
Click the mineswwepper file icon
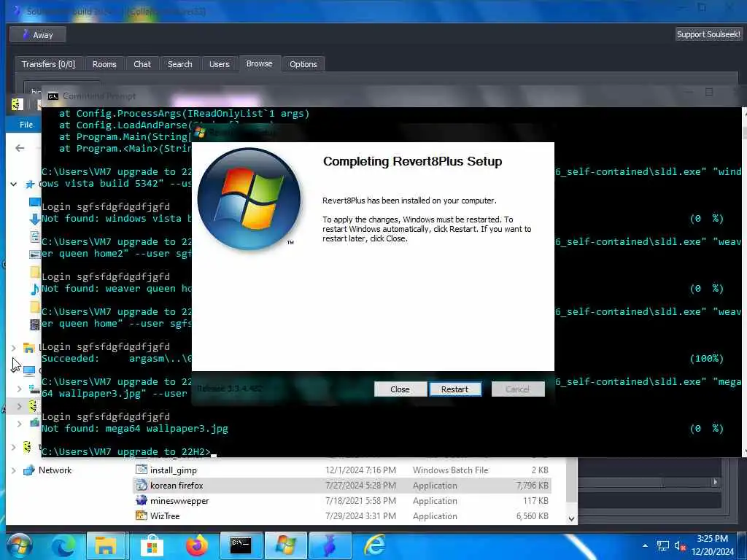[x=141, y=500]
